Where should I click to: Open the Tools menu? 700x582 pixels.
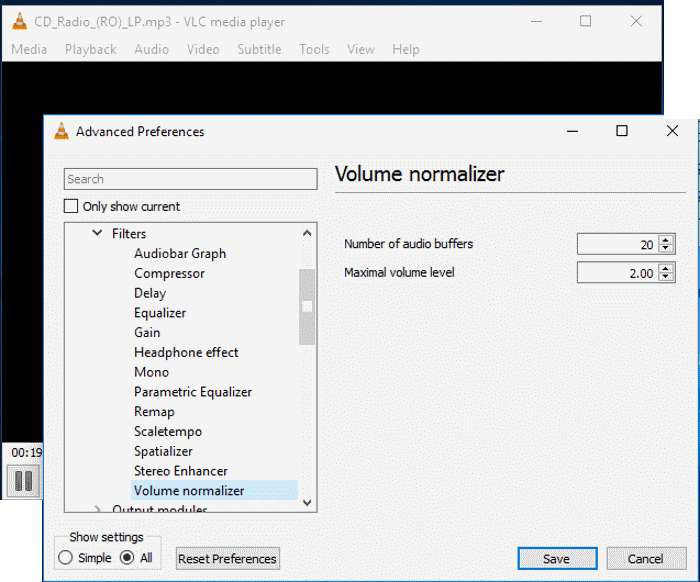click(314, 49)
